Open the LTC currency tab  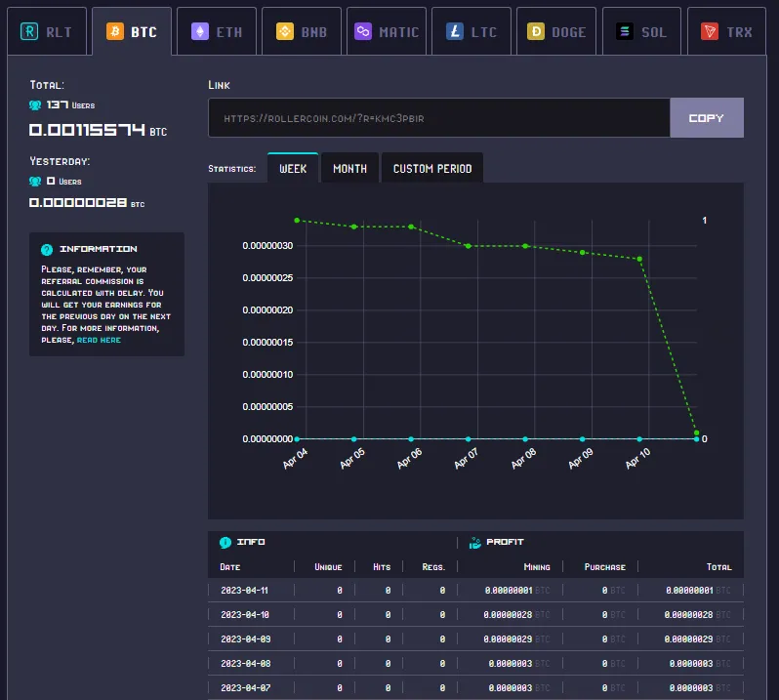tap(471, 31)
